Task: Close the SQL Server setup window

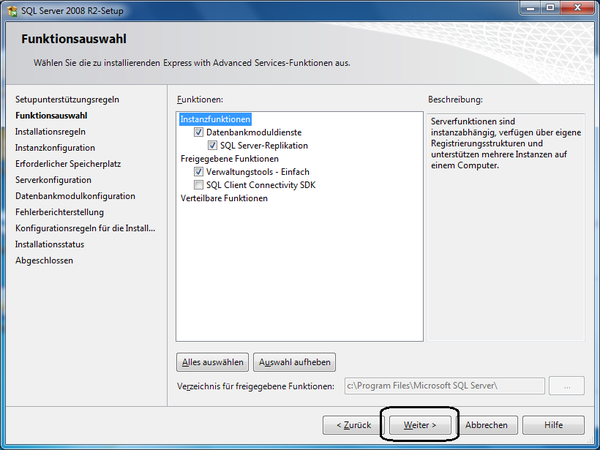Action: [577, 8]
